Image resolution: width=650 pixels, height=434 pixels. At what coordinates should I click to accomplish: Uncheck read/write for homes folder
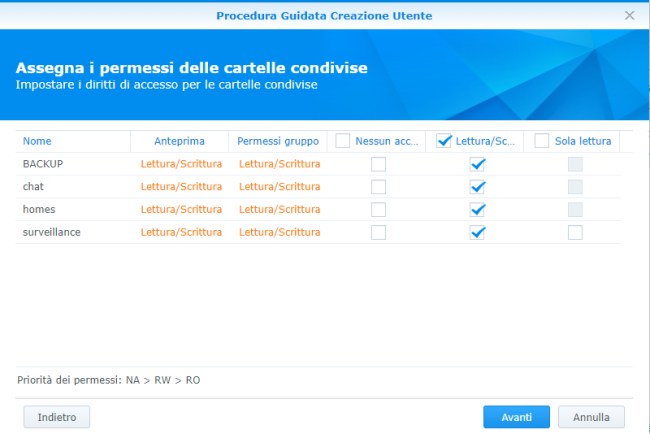477,210
